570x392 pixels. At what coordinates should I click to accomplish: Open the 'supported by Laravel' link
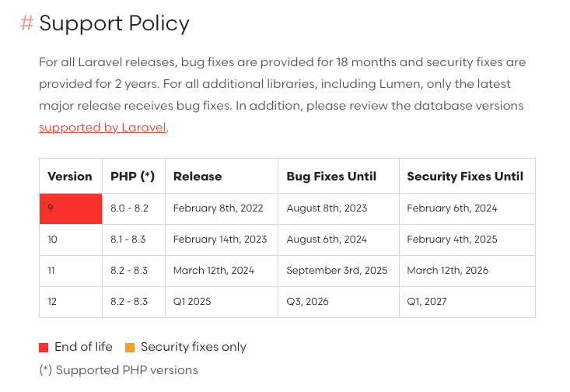pyautogui.click(x=103, y=128)
